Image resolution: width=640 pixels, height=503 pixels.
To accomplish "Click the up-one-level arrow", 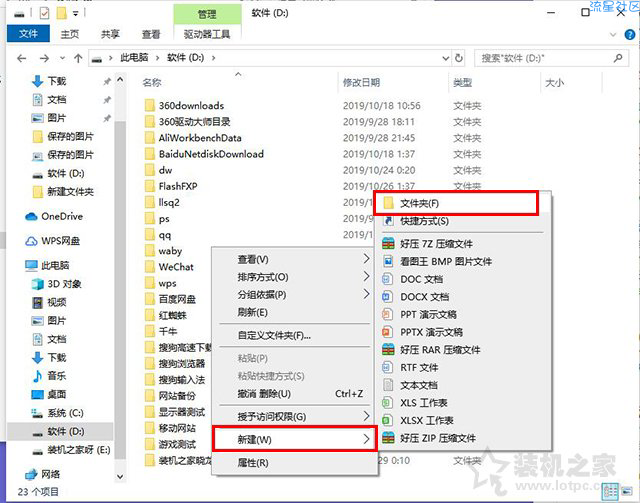I will pos(78,58).
